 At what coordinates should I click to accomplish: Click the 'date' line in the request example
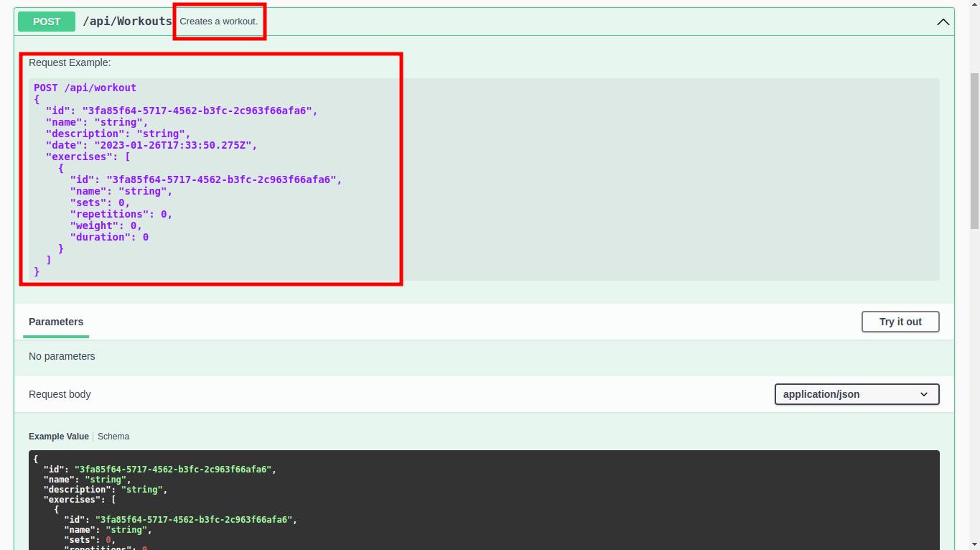151,145
